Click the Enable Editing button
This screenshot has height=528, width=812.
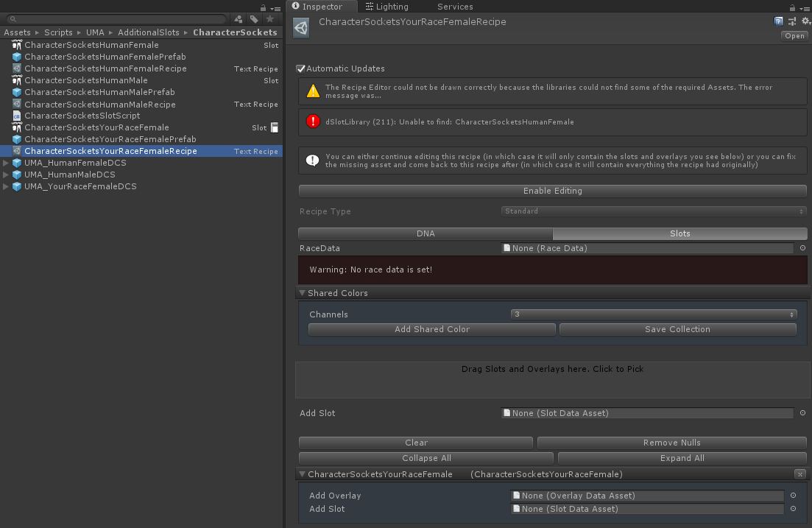pyautogui.click(x=552, y=191)
